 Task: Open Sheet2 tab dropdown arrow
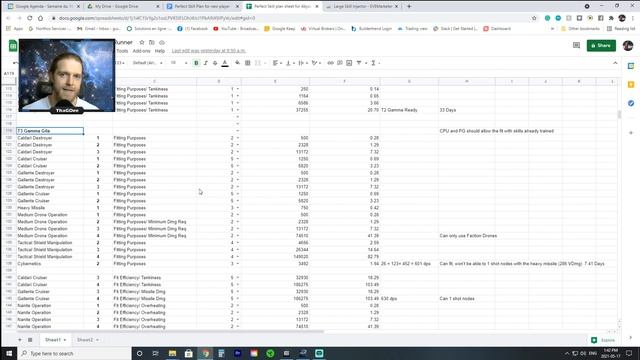point(97,340)
